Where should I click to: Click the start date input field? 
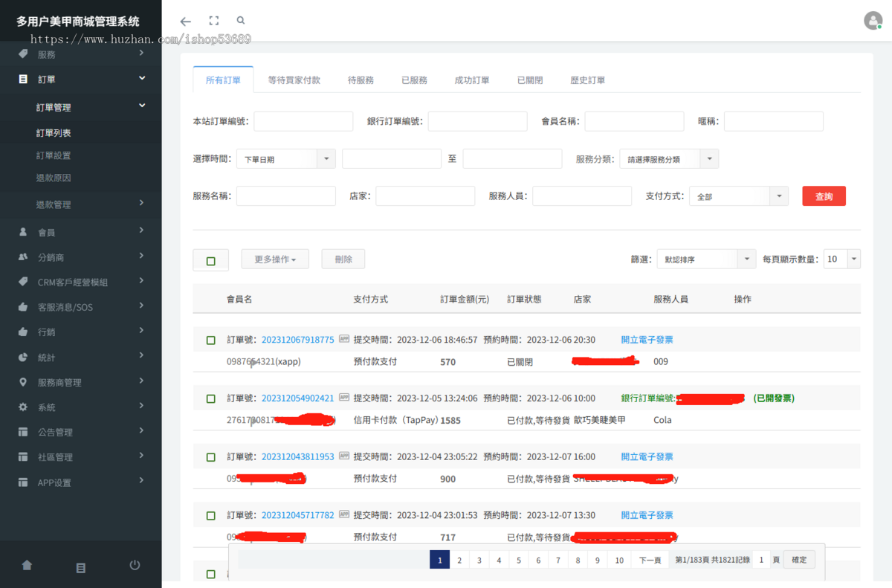392,159
